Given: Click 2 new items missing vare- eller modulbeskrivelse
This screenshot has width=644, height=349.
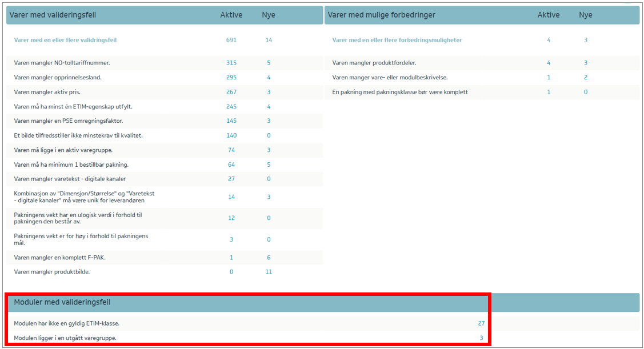Looking at the screenshot, I should pyautogui.click(x=585, y=77).
